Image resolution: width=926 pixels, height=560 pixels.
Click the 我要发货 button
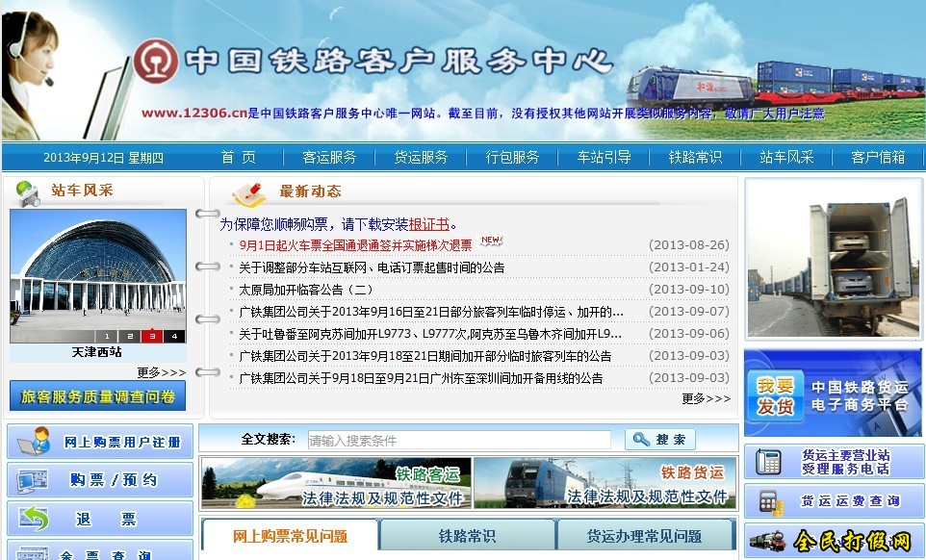pyautogui.click(x=776, y=395)
